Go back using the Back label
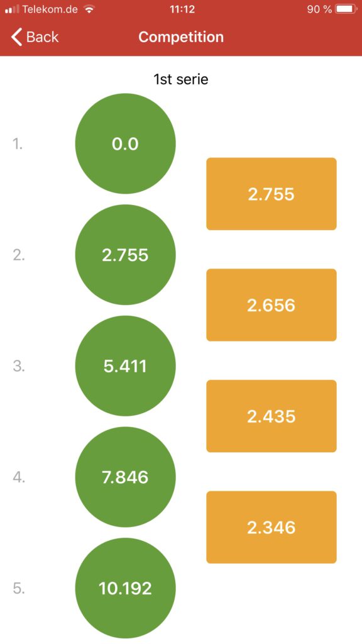 (x=42, y=37)
